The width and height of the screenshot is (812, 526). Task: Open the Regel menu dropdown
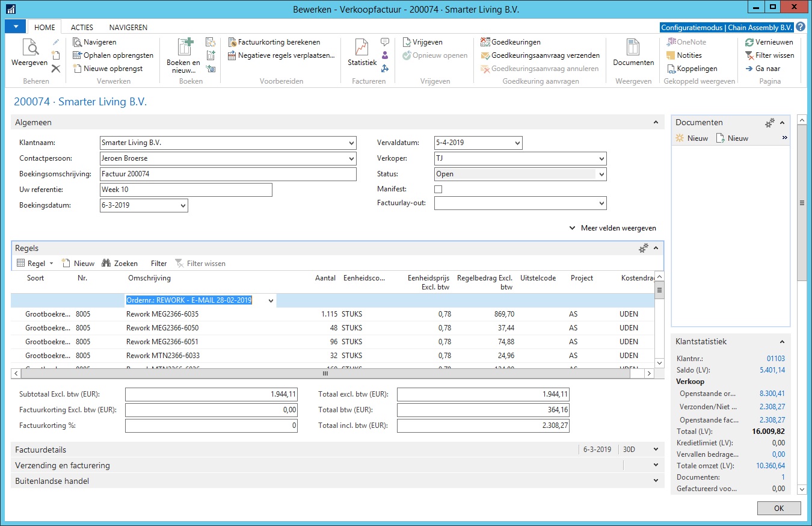coord(35,263)
